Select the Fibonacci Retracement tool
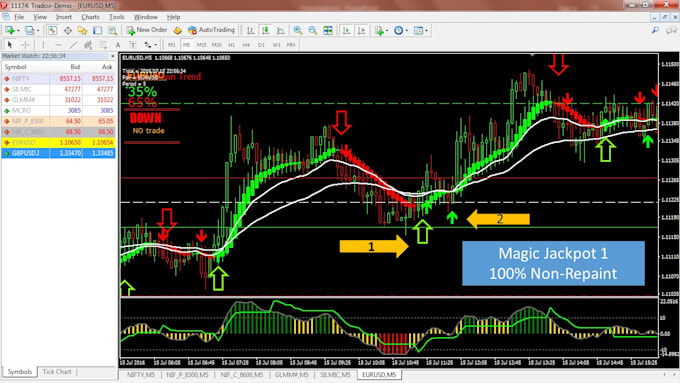 (103, 45)
